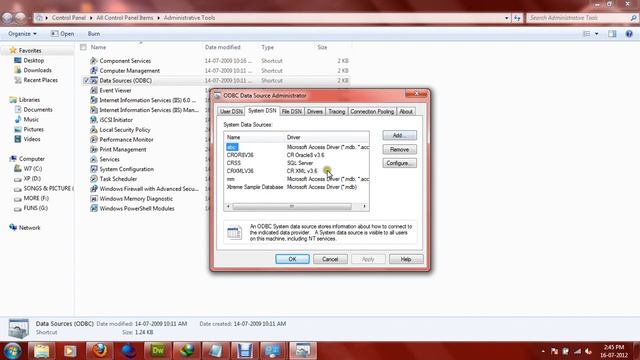Click the Add... button
This screenshot has width=640, height=360.
pyautogui.click(x=400, y=135)
